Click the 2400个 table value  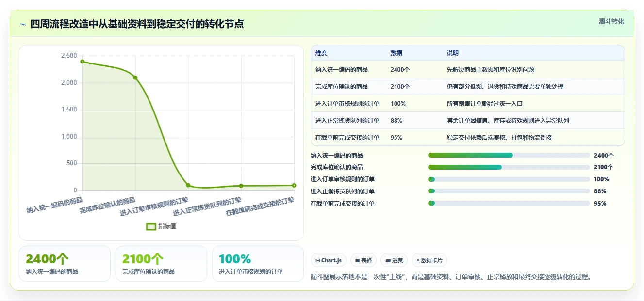click(400, 70)
